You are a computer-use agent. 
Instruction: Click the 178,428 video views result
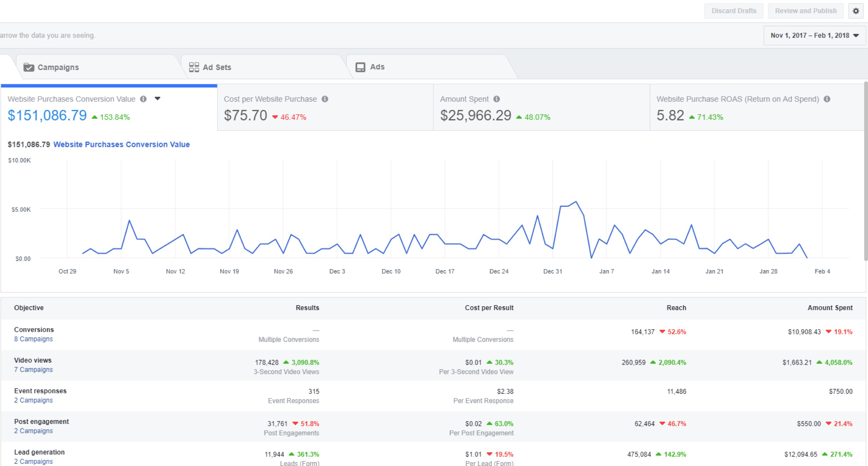coord(267,362)
